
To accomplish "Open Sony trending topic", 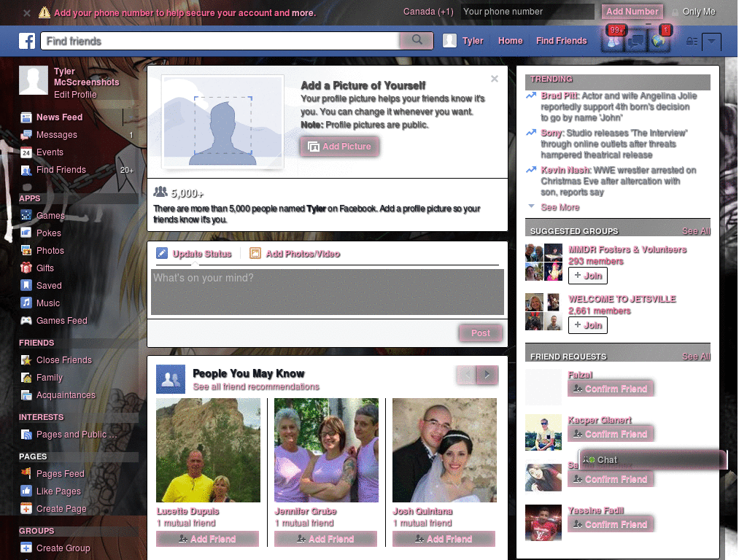I will click(552, 133).
